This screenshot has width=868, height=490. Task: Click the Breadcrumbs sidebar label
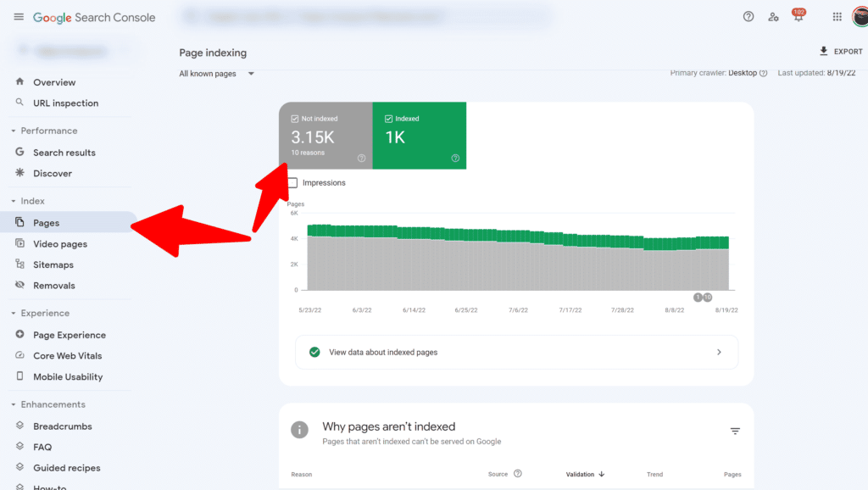point(63,426)
